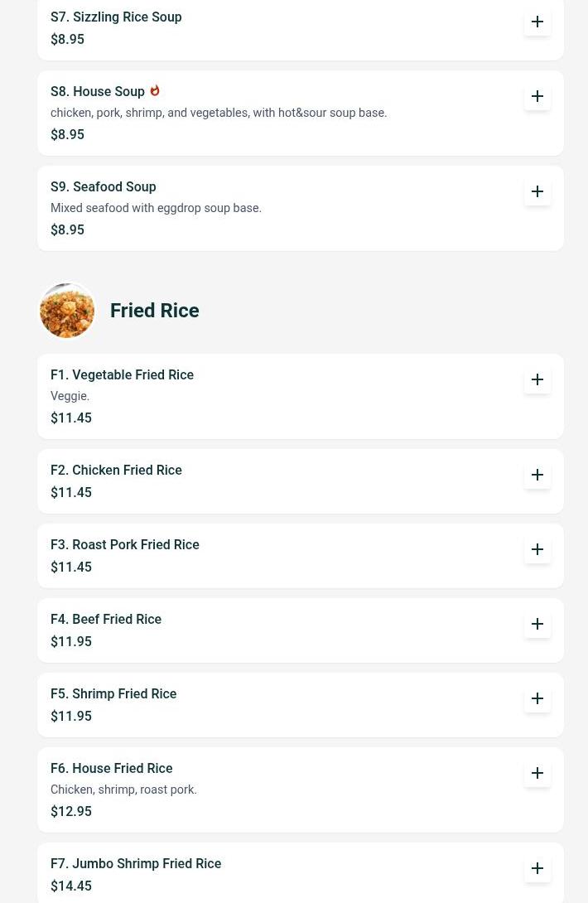Add F7. Jumbo Shrimp Fried Rice
This screenshot has height=903, width=588.
click(537, 868)
